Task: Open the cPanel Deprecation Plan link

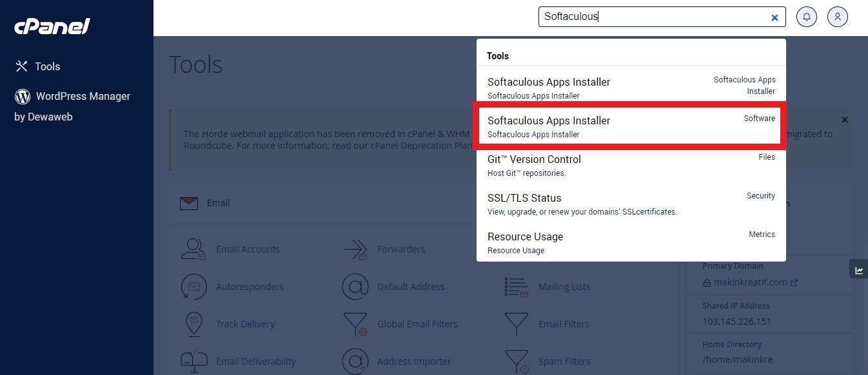Action: pyautogui.click(x=422, y=146)
